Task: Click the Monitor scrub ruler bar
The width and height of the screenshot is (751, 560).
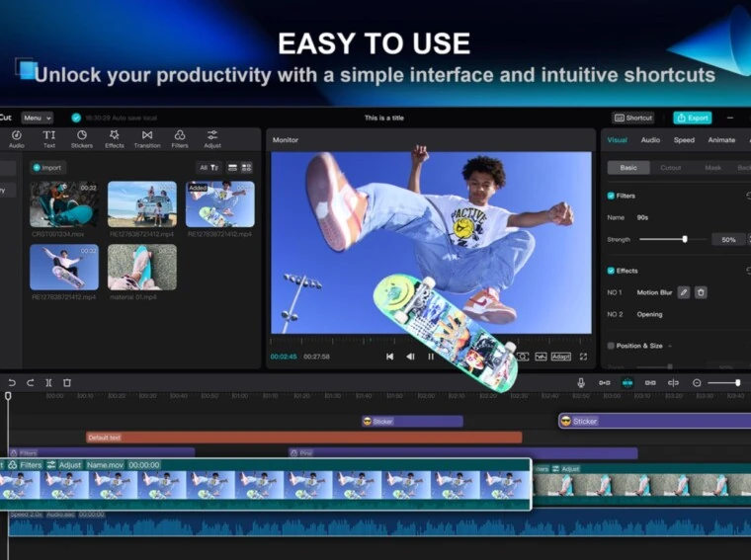Action: tap(431, 341)
